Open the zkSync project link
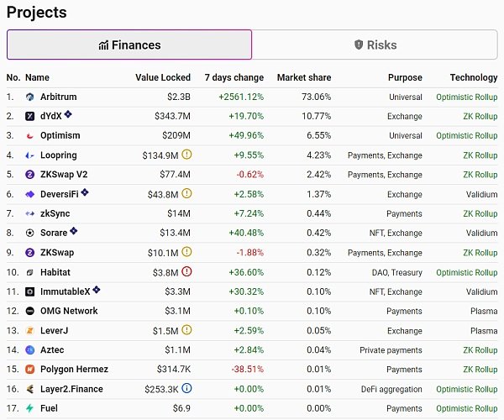The width and height of the screenshot is (504, 420). tap(55, 213)
